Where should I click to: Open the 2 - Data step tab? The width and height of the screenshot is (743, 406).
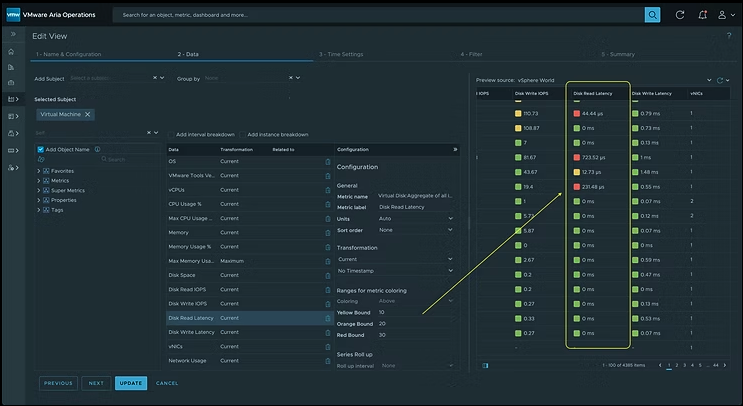pos(188,54)
